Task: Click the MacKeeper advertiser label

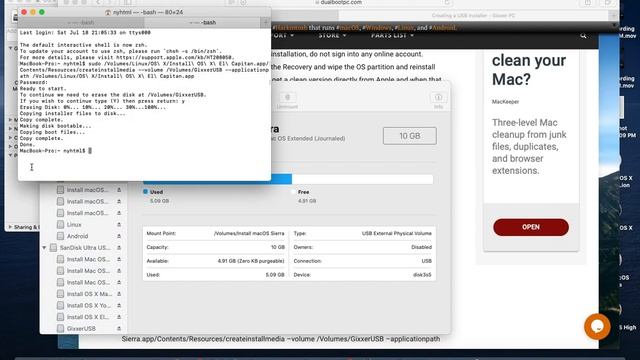Action: click(x=505, y=102)
